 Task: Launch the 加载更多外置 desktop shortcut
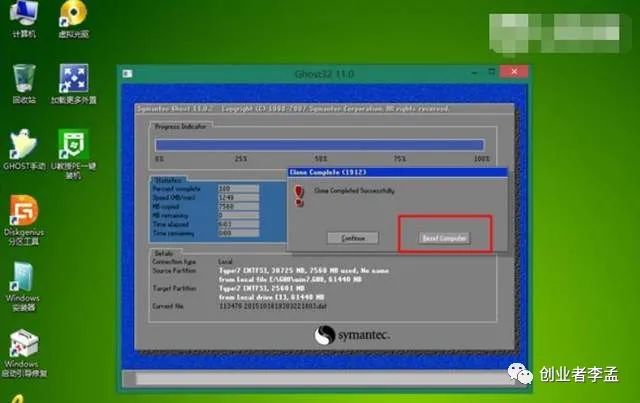(73, 84)
